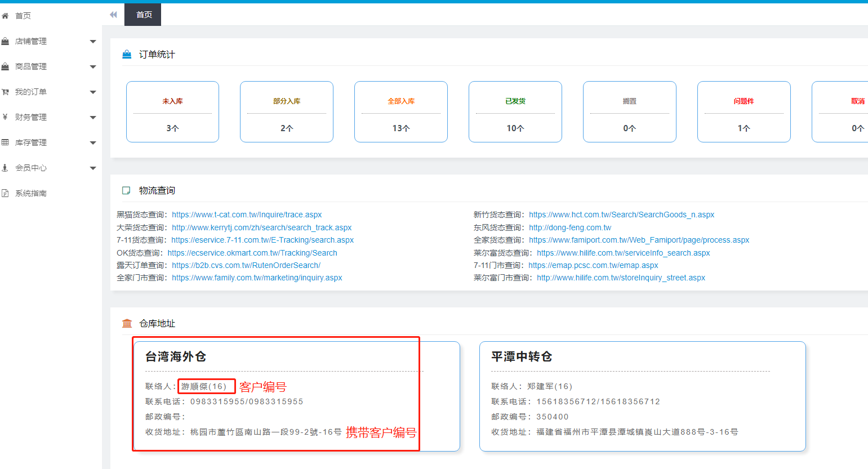The height and width of the screenshot is (469, 868).
Task: Click phone 0983315955/0983315955
Action: [x=247, y=401]
